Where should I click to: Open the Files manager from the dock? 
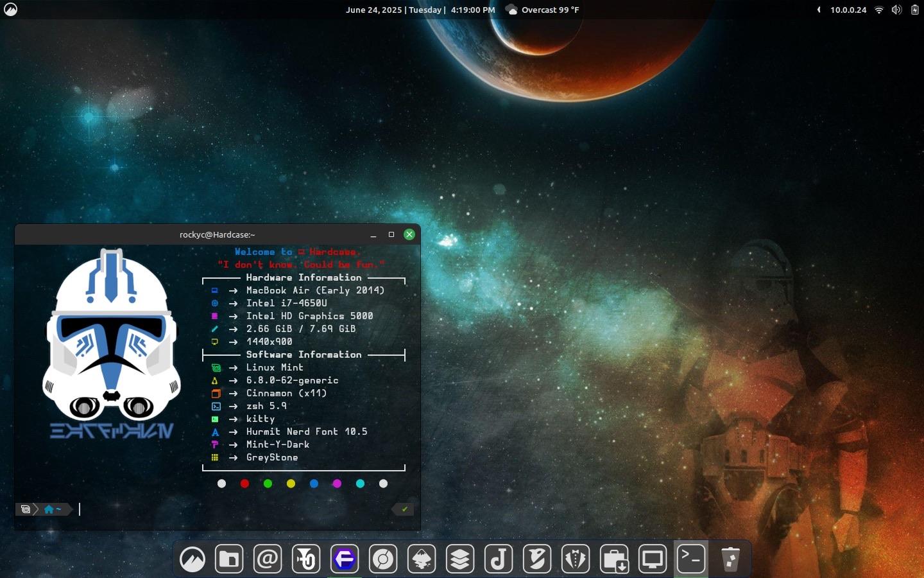pyautogui.click(x=229, y=559)
